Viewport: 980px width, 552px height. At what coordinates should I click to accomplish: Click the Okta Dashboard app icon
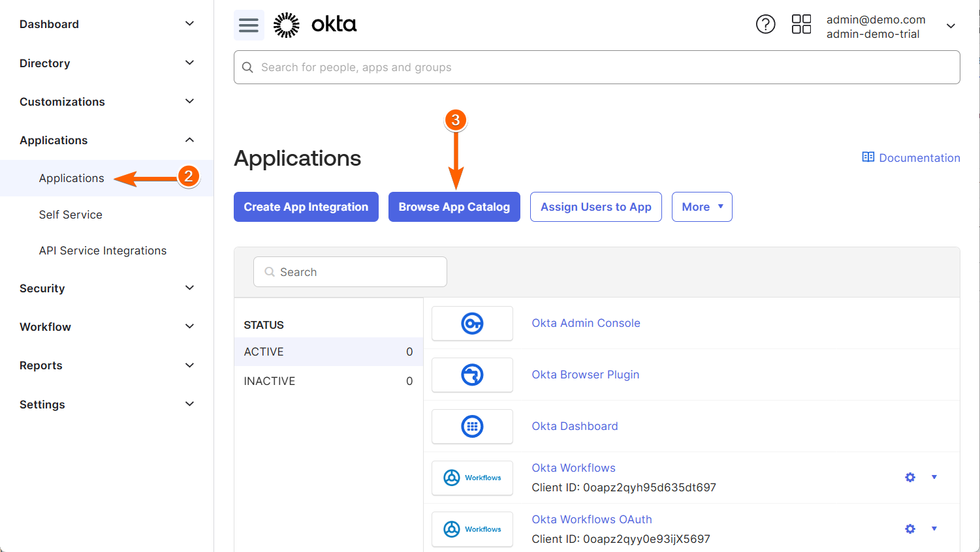(x=472, y=427)
